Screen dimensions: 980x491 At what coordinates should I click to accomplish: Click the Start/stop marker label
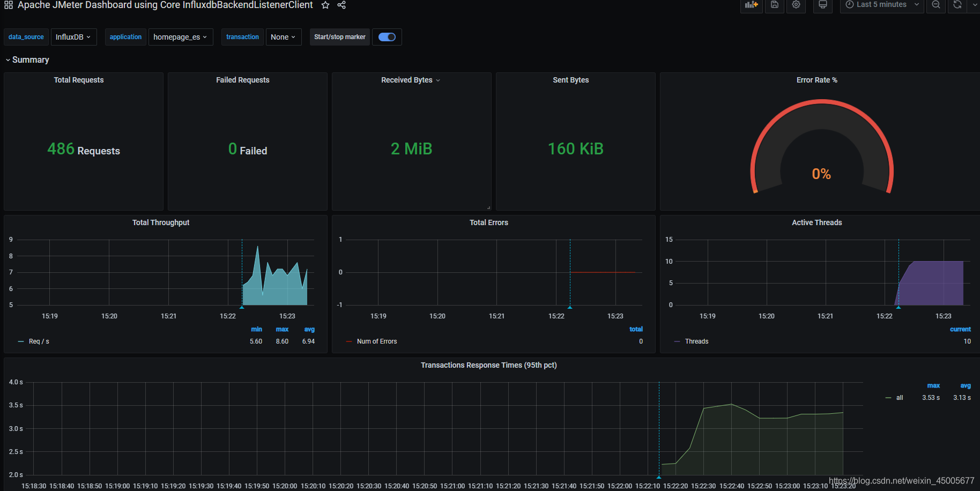[x=340, y=37]
